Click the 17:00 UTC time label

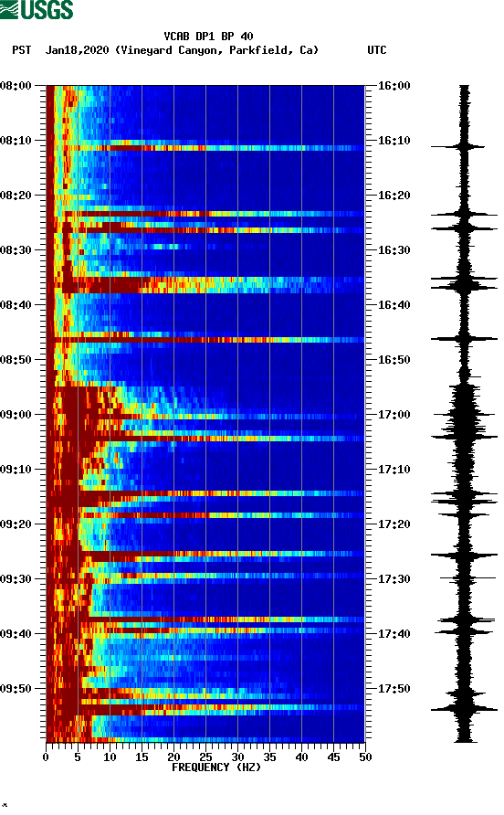394,415
